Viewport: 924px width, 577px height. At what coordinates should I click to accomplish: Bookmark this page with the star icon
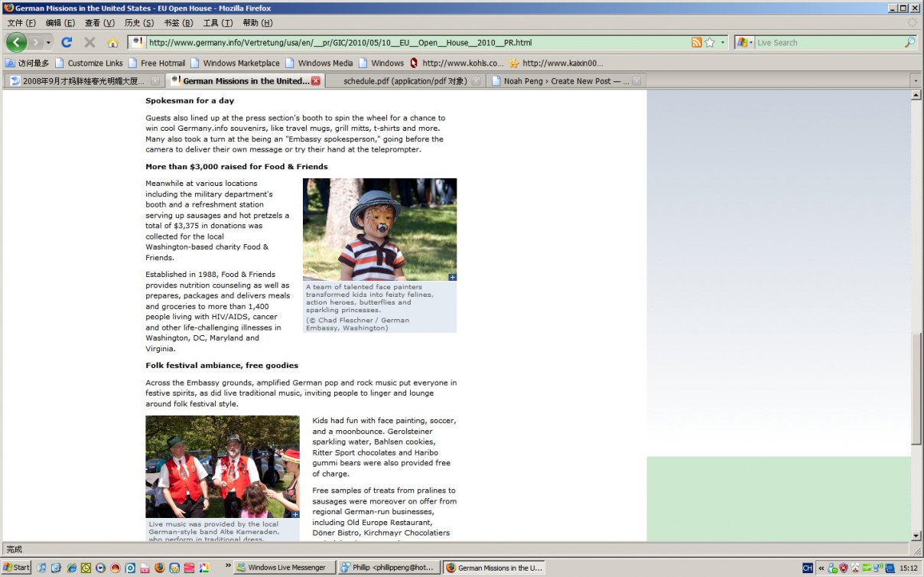click(709, 43)
